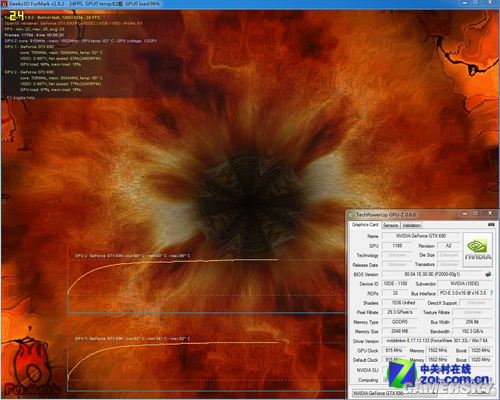Click the GPU 1 temperature graph

(x=206, y=362)
